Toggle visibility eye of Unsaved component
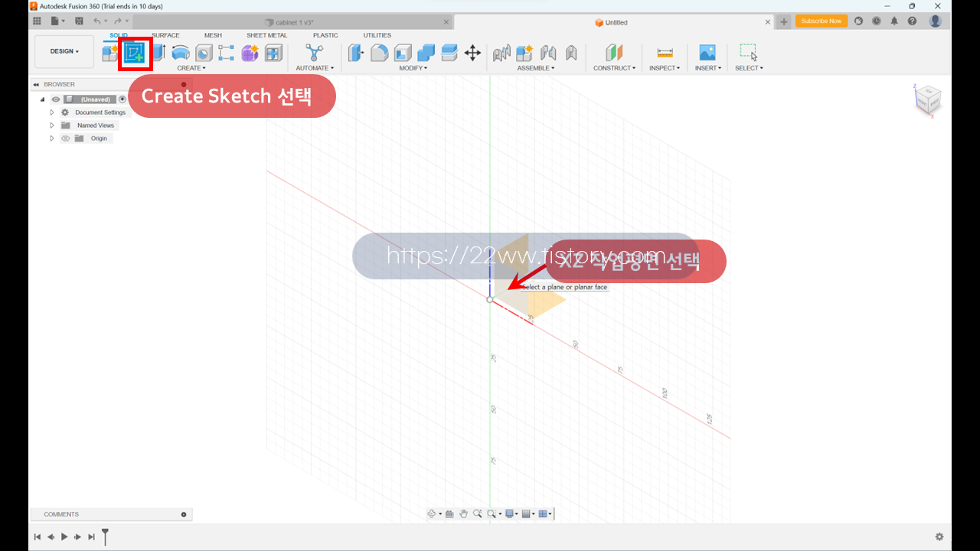Screen dimensions: 980x551 (56, 99)
